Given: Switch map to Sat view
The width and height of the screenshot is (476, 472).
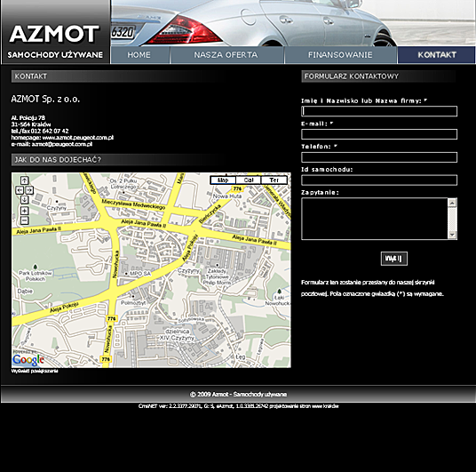Looking at the screenshot, I should [x=249, y=180].
